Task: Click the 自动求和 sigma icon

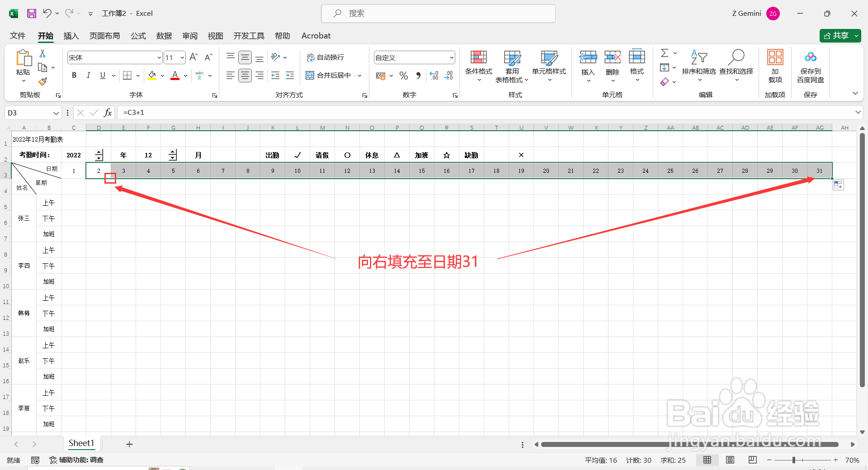Action: pos(665,53)
